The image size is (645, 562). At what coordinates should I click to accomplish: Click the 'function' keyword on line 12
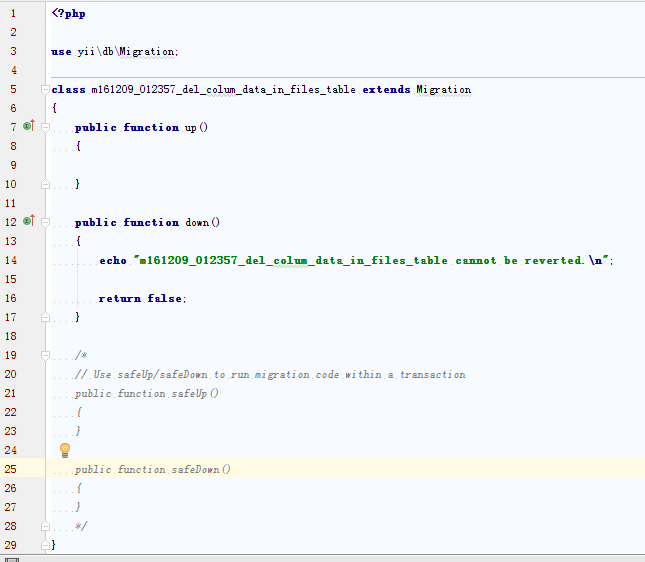[x=151, y=223]
